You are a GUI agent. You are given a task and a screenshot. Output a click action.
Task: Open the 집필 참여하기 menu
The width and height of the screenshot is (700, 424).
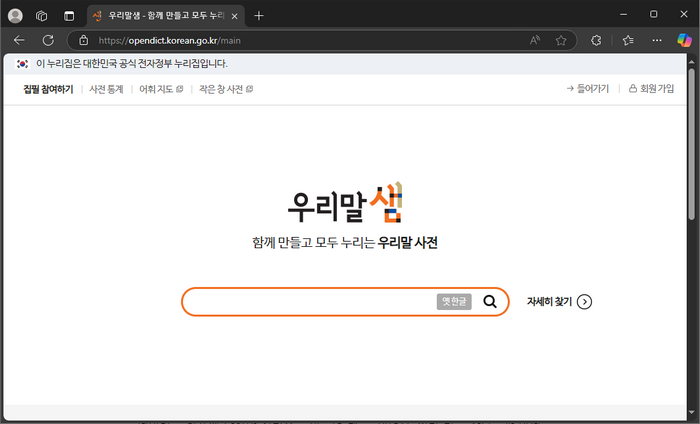[x=48, y=89]
